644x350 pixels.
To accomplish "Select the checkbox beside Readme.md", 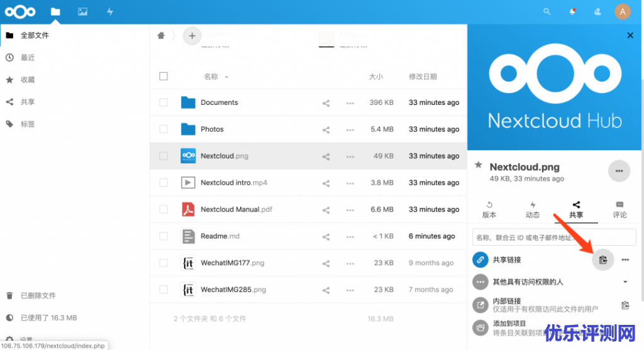I will click(x=164, y=236).
